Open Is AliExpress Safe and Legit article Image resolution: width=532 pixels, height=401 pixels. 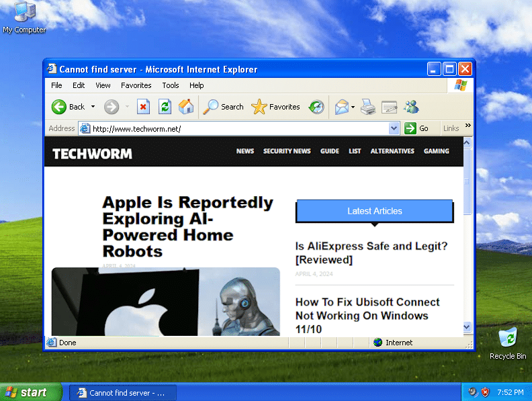371,253
